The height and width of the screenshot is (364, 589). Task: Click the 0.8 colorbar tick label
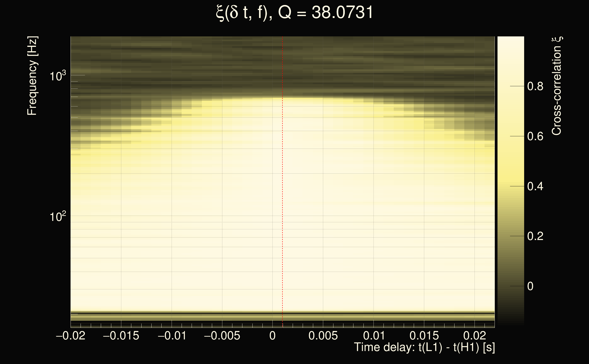(535, 86)
